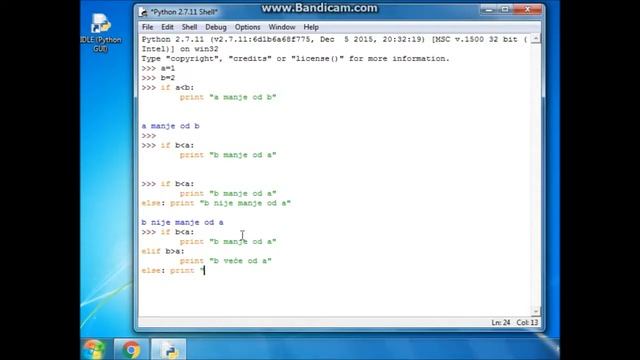Click the scrollbar up arrow
The image size is (640, 360).
tap(536, 39)
